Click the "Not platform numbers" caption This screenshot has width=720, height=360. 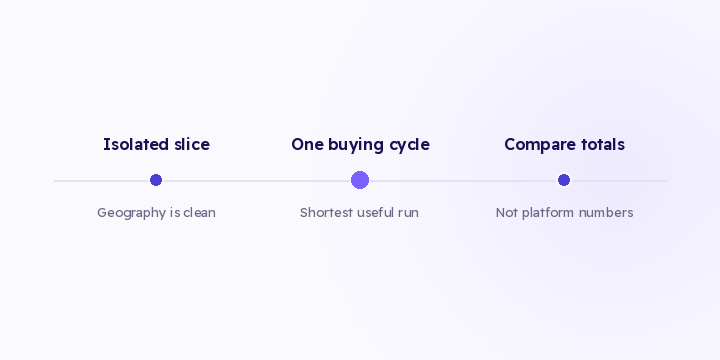[x=564, y=213]
